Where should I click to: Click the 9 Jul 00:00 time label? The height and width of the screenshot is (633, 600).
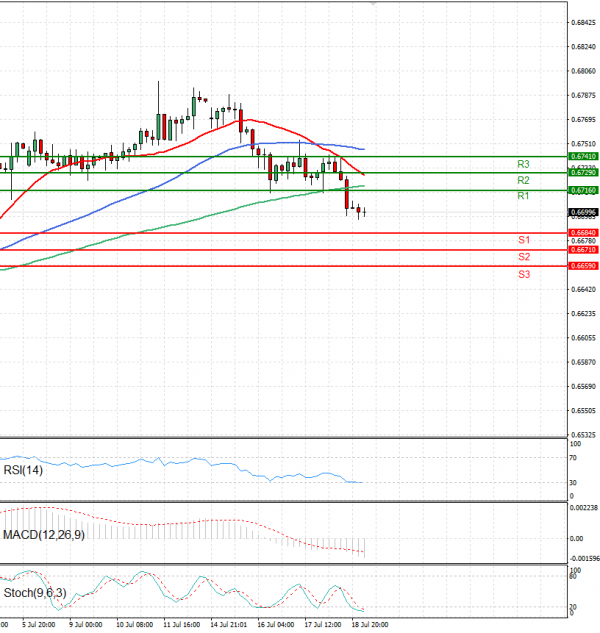[86, 625]
